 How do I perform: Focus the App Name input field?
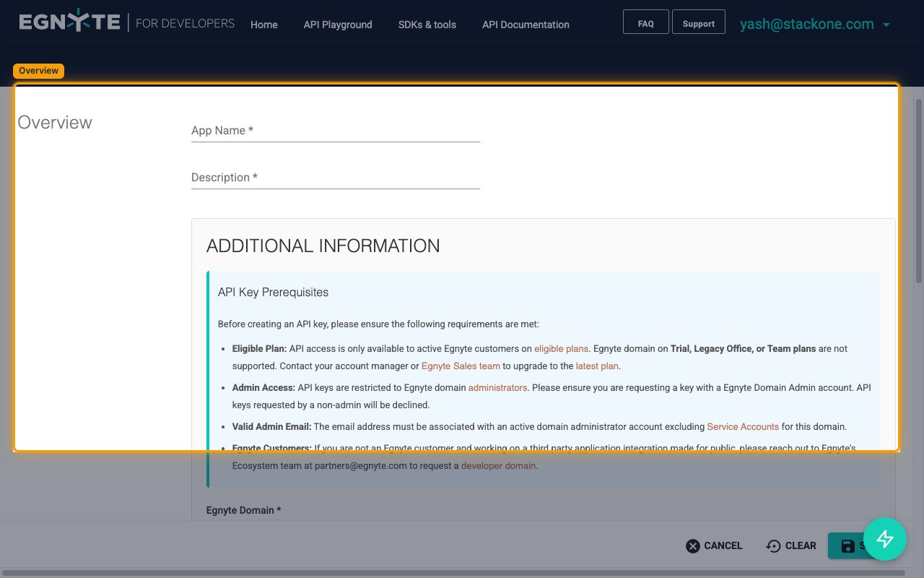tap(336, 131)
